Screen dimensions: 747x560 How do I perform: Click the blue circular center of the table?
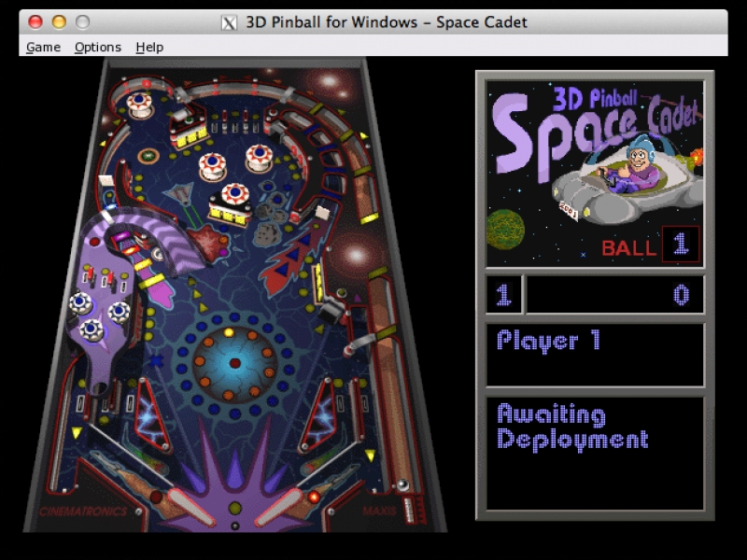coord(234,361)
